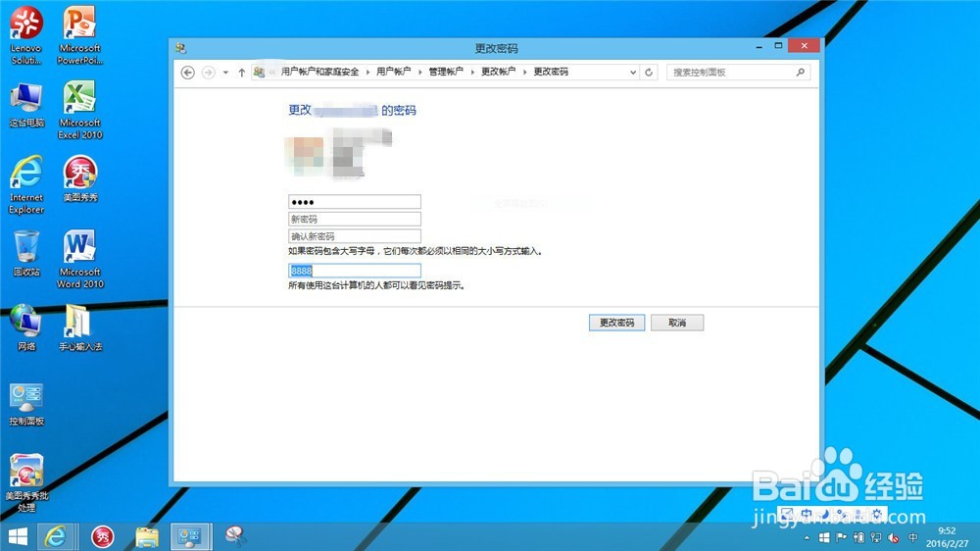Click the 确认新密码 input field
The width and height of the screenshot is (980, 551).
(355, 235)
